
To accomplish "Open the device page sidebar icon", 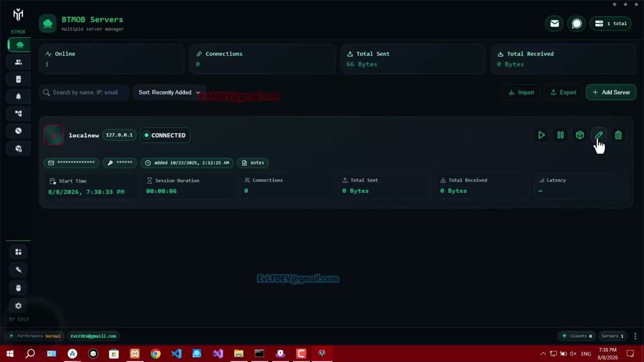I will pos(19,79).
